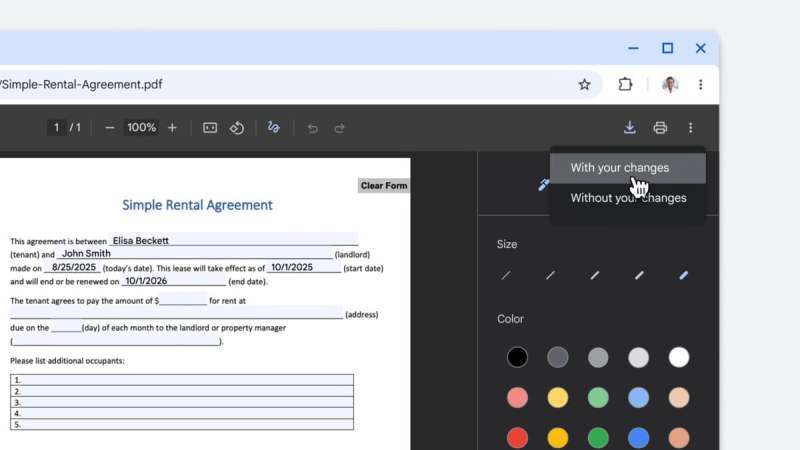This screenshot has width=800, height=450.
Task: Zoom out with the minus icon
Action: (x=109, y=128)
